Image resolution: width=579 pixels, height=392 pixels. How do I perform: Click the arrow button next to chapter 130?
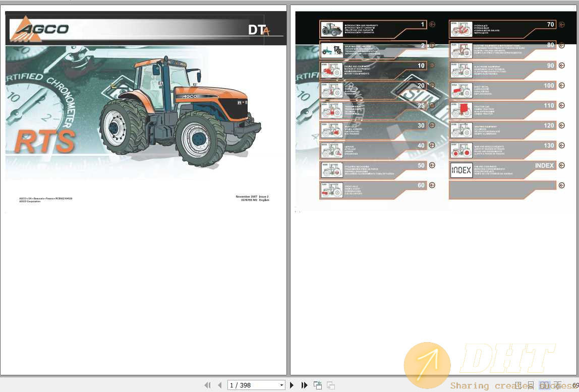[x=561, y=146]
